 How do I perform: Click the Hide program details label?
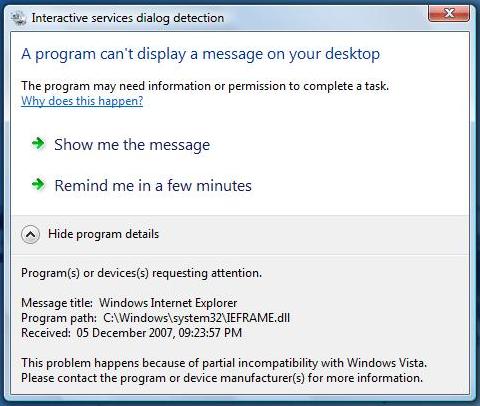(x=103, y=234)
